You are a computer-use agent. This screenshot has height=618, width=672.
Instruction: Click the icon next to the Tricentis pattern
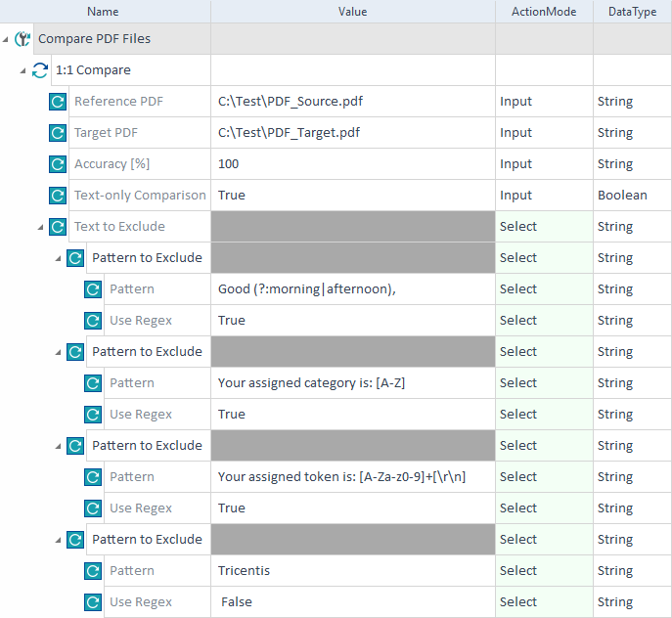pos(93,571)
